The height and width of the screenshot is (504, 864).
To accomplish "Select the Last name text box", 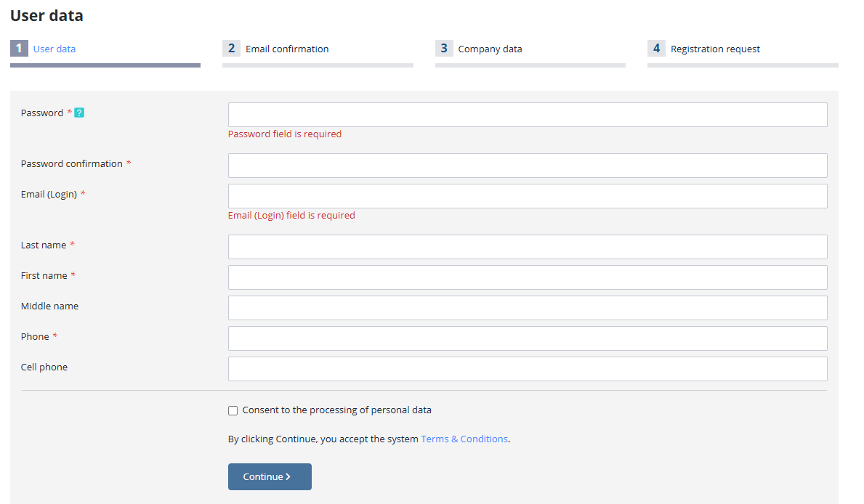I will (x=528, y=247).
